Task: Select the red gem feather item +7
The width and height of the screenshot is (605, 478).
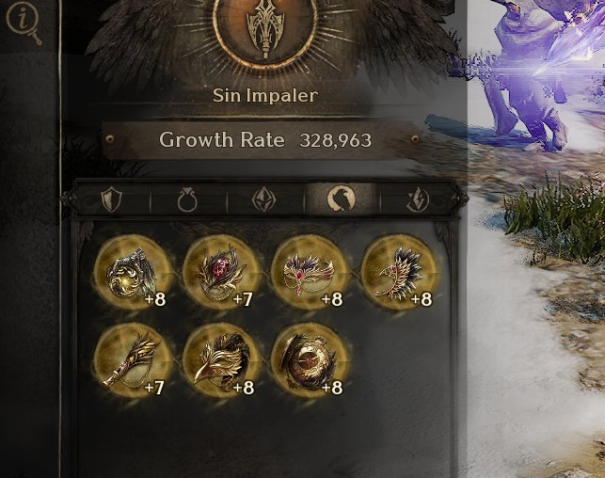Action: 221,273
